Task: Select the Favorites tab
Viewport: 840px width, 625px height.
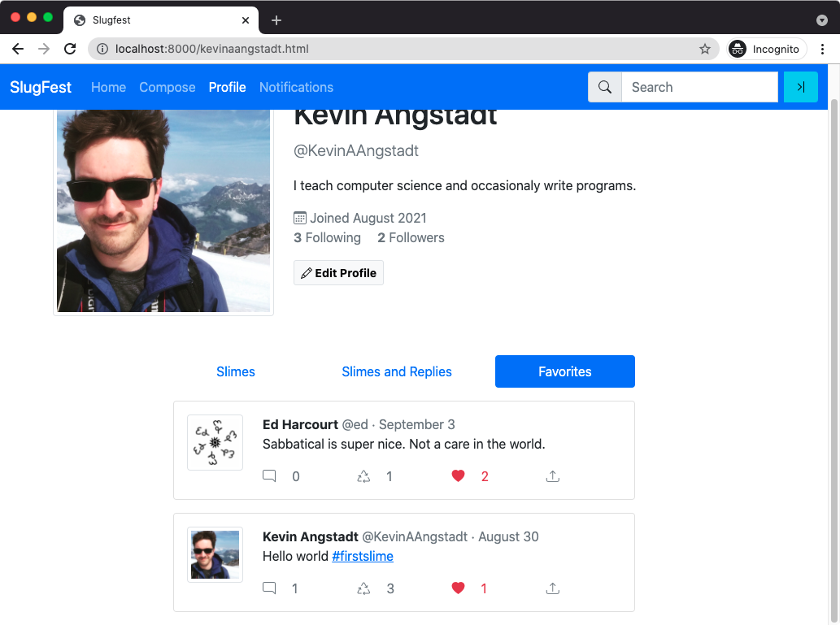Action: pos(564,371)
